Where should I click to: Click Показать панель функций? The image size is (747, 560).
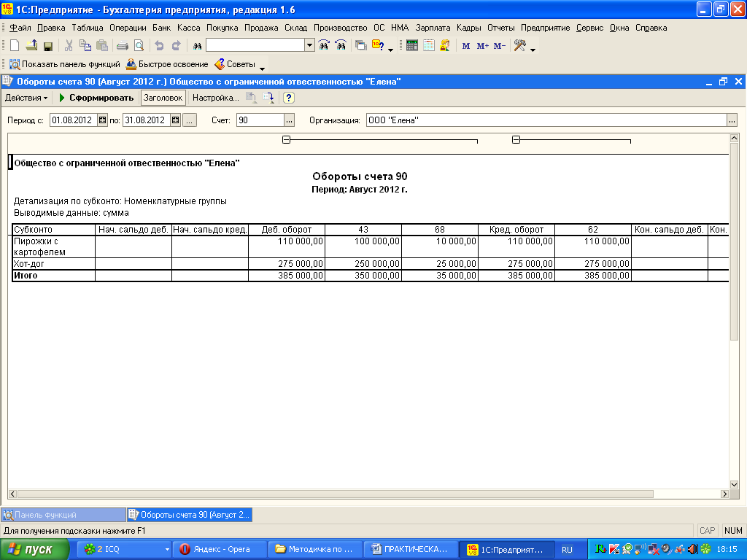[65, 64]
